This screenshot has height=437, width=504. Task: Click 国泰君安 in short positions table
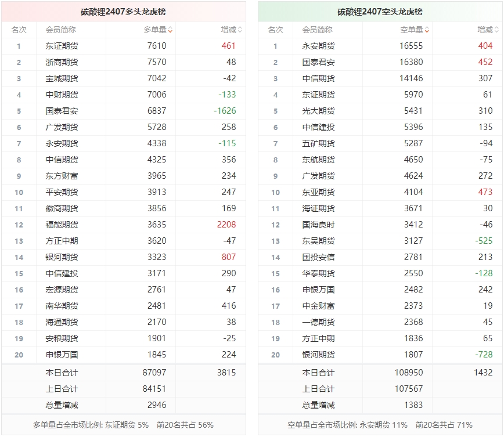[318, 62]
